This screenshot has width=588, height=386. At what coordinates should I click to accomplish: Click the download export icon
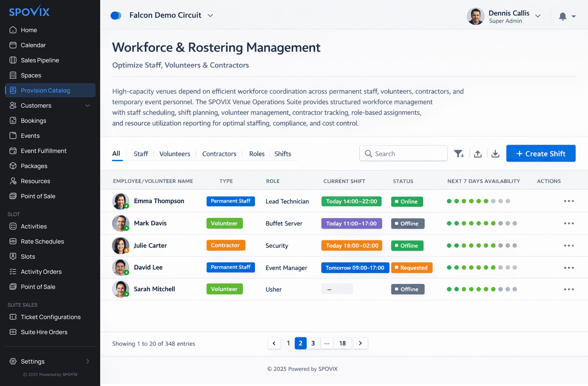(x=495, y=153)
